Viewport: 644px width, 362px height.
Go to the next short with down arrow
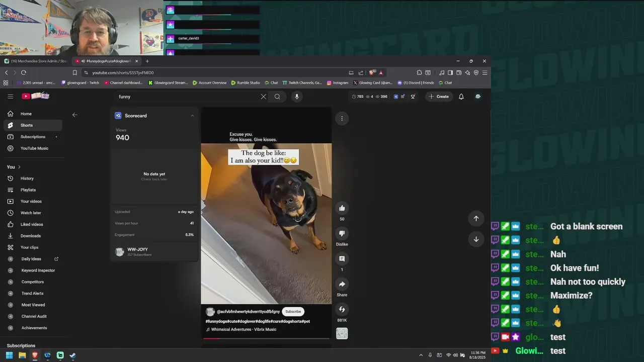(x=476, y=239)
